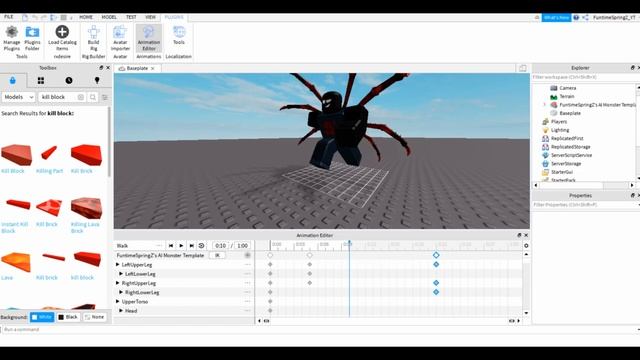Click the Animation Editor vertical scrollbar down arrow
Viewport: 640px width, 360px height.
[526, 313]
